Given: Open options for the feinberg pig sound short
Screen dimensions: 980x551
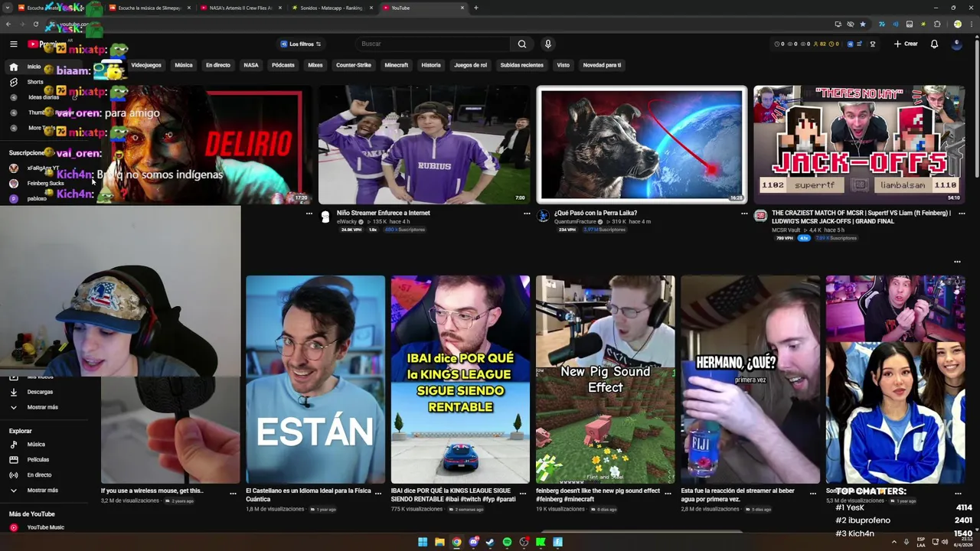Looking at the screenshot, I should click(x=668, y=494).
